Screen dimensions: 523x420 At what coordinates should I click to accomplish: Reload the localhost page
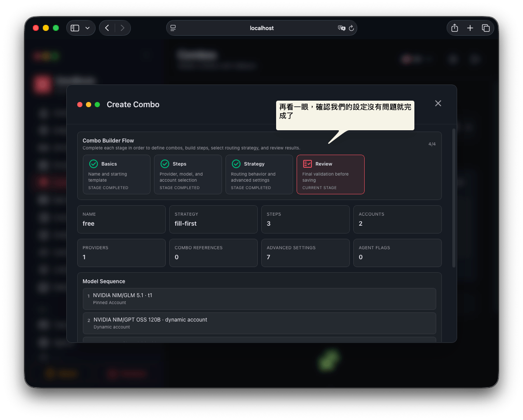tap(351, 28)
